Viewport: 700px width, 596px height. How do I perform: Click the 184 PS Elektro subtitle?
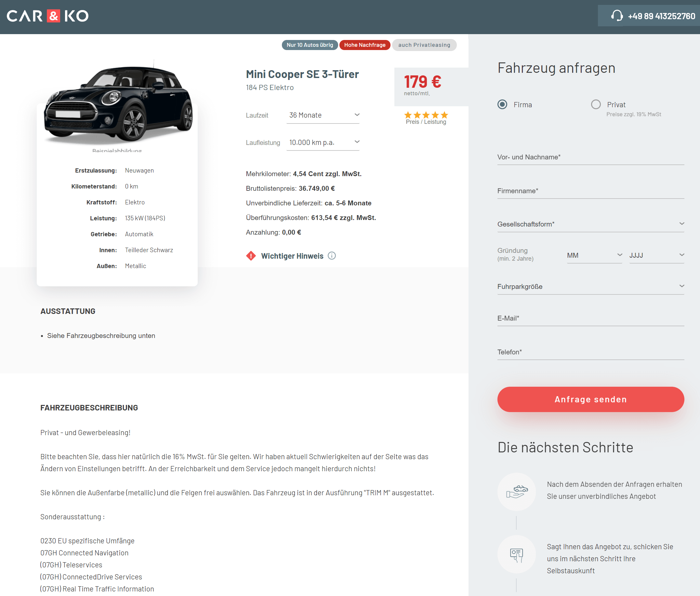[x=270, y=87]
